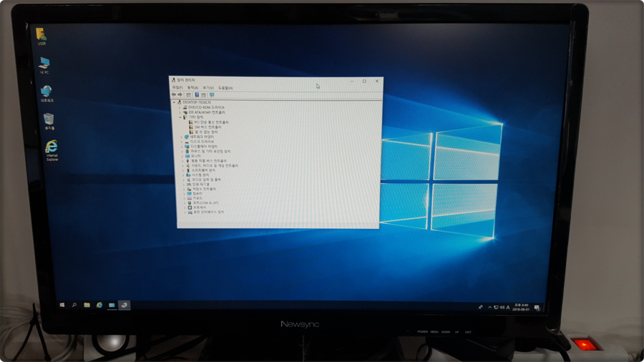Viewport: 644px width, 362px height.
Task: Open the 보기(V) menu
Action: (x=208, y=87)
